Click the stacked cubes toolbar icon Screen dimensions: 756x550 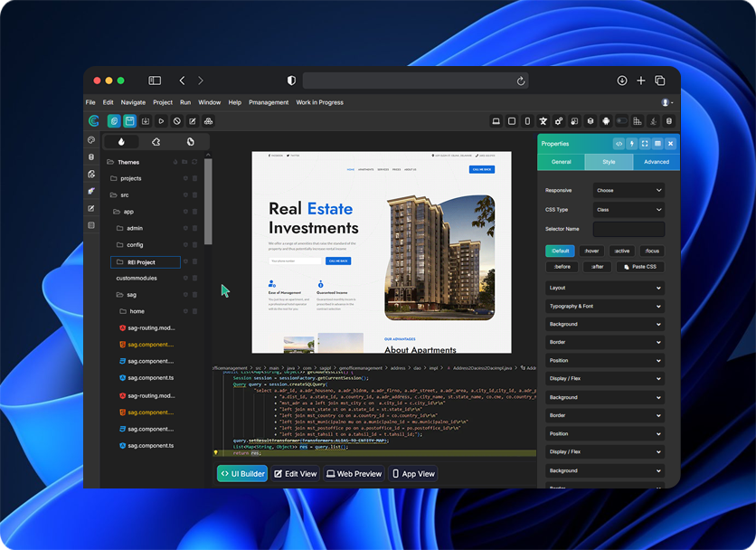click(x=208, y=121)
